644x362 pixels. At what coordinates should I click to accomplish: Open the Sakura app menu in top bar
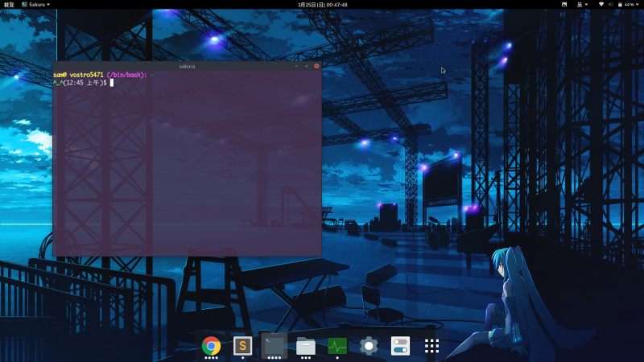click(x=36, y=5)
